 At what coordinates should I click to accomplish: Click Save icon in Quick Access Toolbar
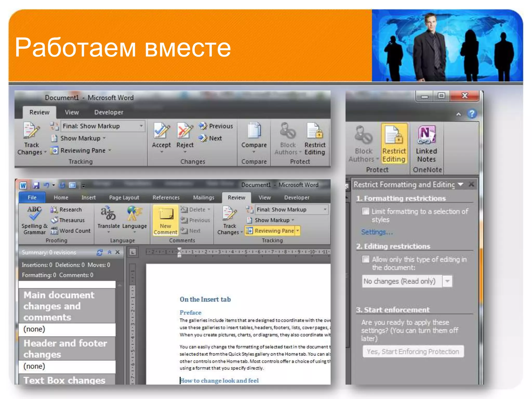point(36,185)
